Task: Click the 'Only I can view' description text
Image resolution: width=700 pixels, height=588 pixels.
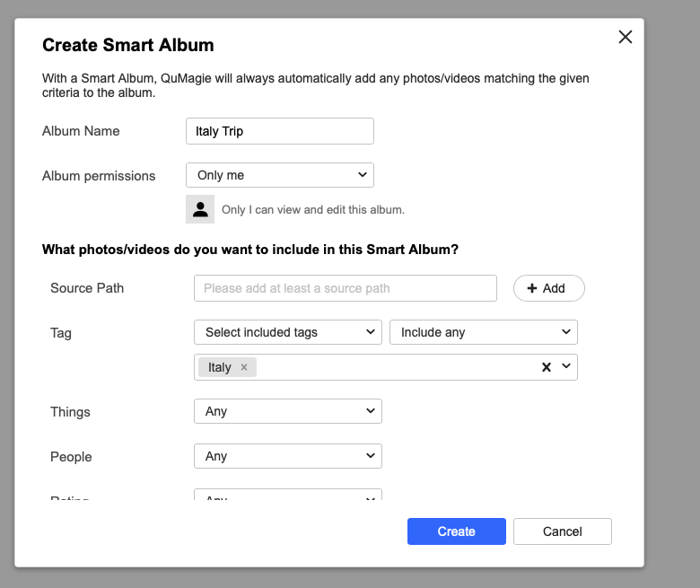Action: 312,210
